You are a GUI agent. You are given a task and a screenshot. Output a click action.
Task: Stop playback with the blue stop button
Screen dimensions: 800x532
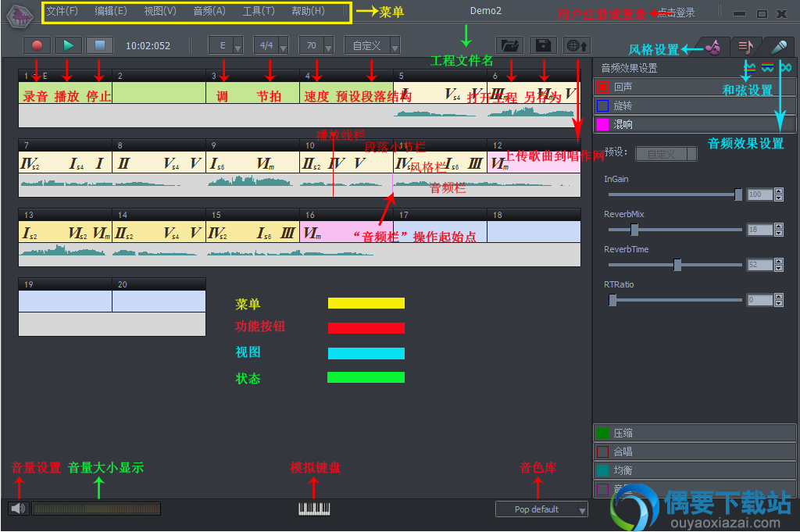tap(99, 45)
